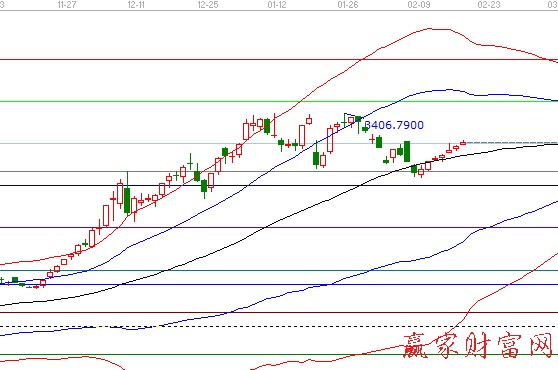Image resolution: width=558 pixels, height=370 pixels.
Task: Select the 12-11 date marker
Action: coord(136,5)
